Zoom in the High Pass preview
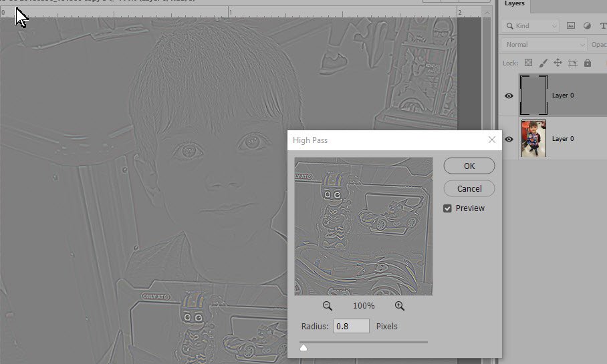This screenshot has width=607, height=364. tap(400, 306)
